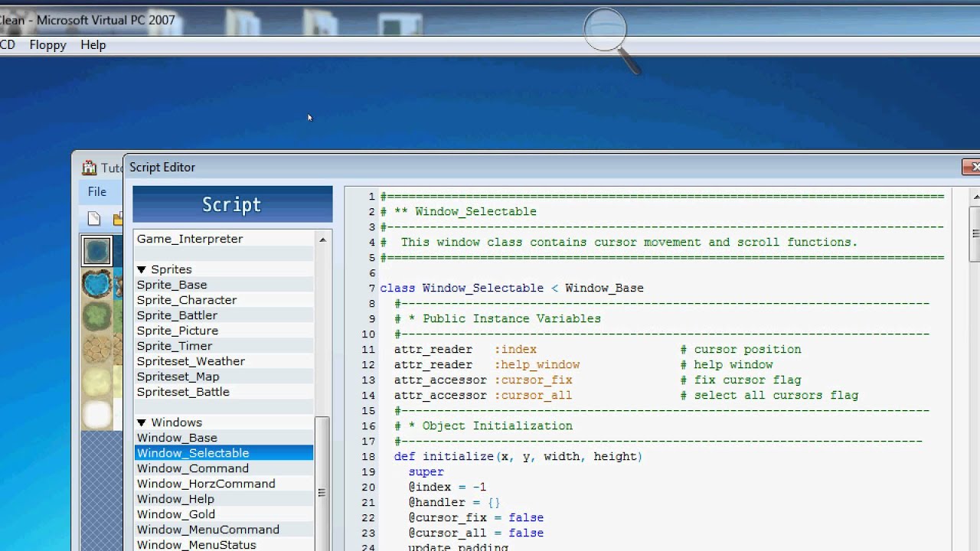Click the highlighted Window_Selectable script
Image resolution: width=980 pixels, height=551 pixels.
click(225, 453)
